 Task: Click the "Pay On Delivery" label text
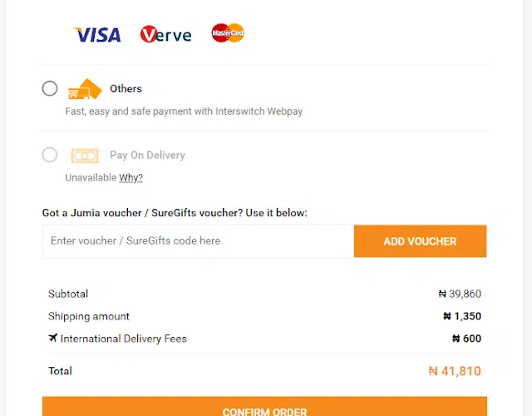point(147,156)
